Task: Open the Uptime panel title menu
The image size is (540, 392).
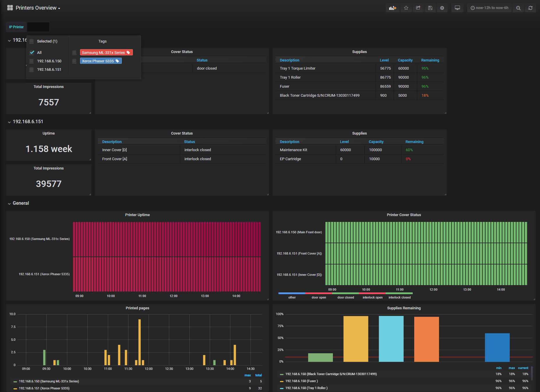Action: 49,133
